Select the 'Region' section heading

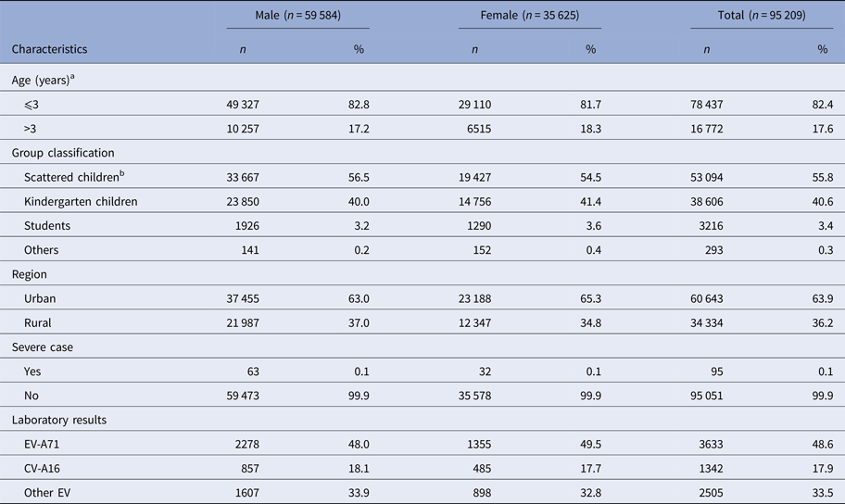coord(29,274)
